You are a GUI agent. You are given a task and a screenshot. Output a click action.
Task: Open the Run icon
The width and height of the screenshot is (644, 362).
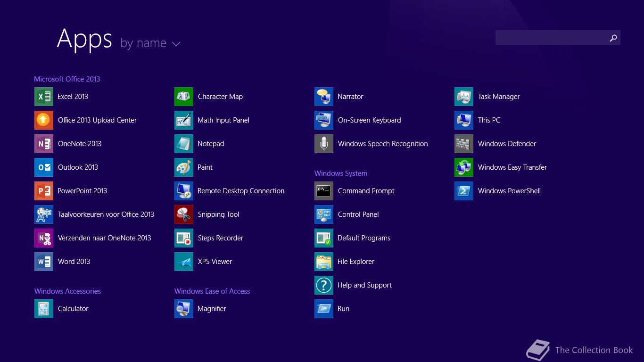[324, 309]
